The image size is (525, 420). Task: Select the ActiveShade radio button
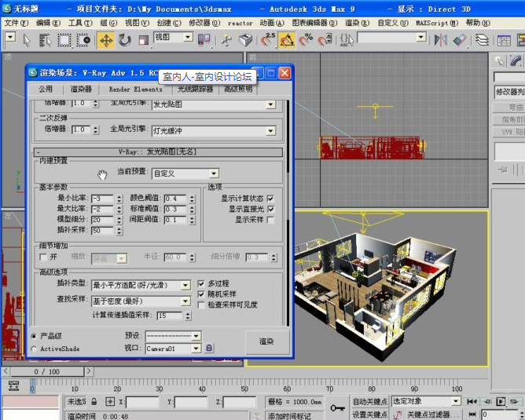tap(34, 348)
